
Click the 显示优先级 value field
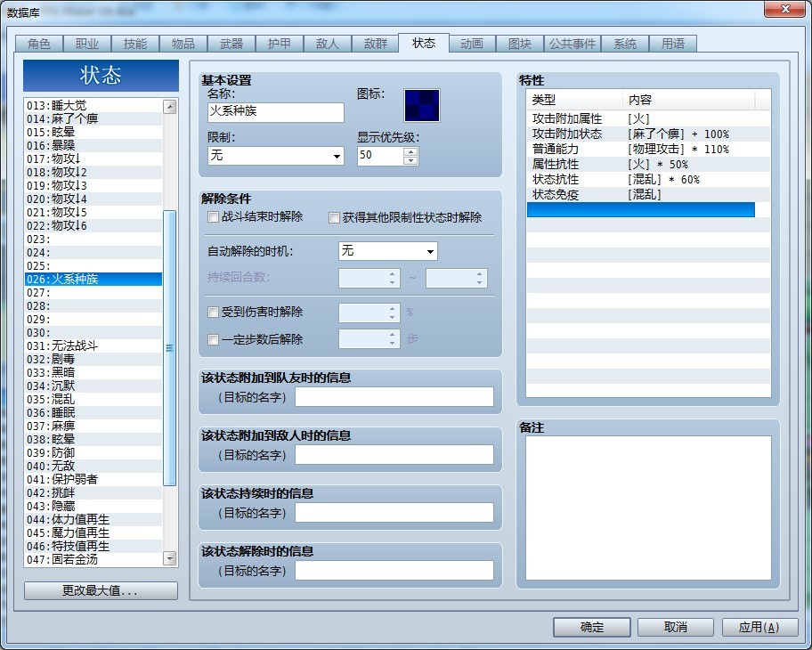click(381, 156)
